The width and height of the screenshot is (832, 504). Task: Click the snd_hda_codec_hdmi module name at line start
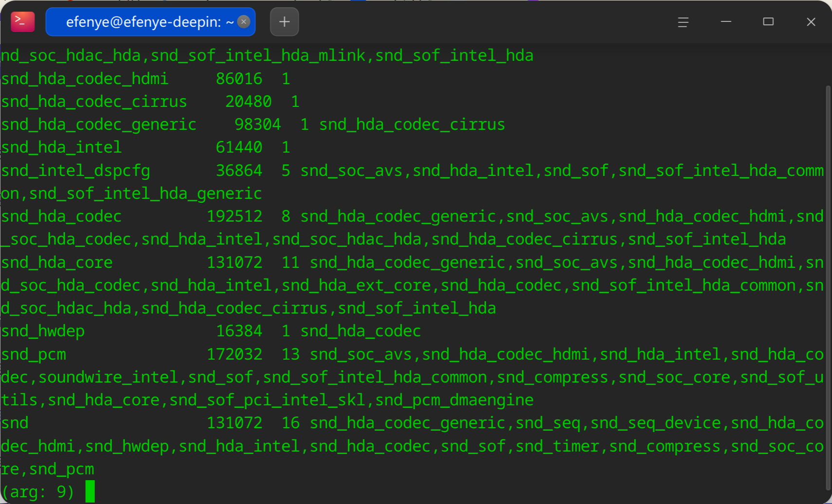(85, 79)
